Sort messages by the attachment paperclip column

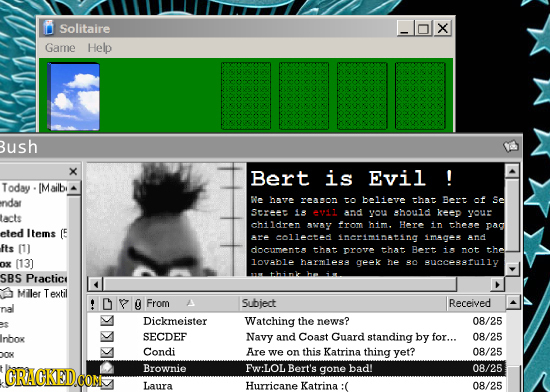coord(138,305)
